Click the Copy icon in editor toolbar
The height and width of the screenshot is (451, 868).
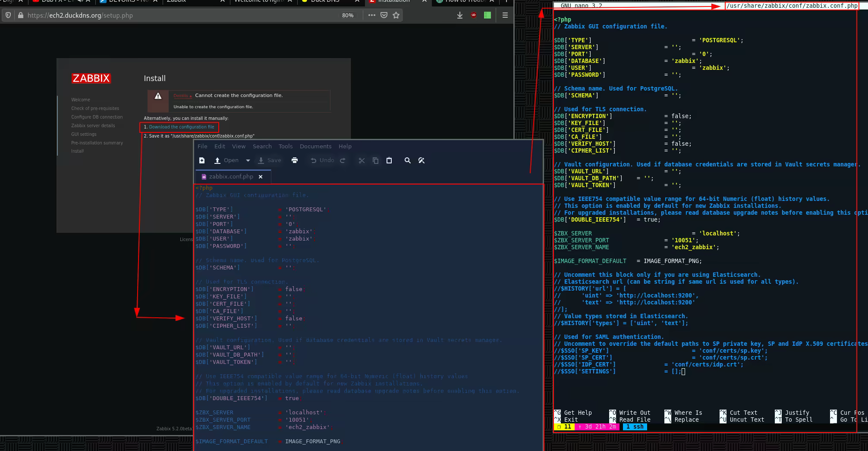tap(375, 160)
